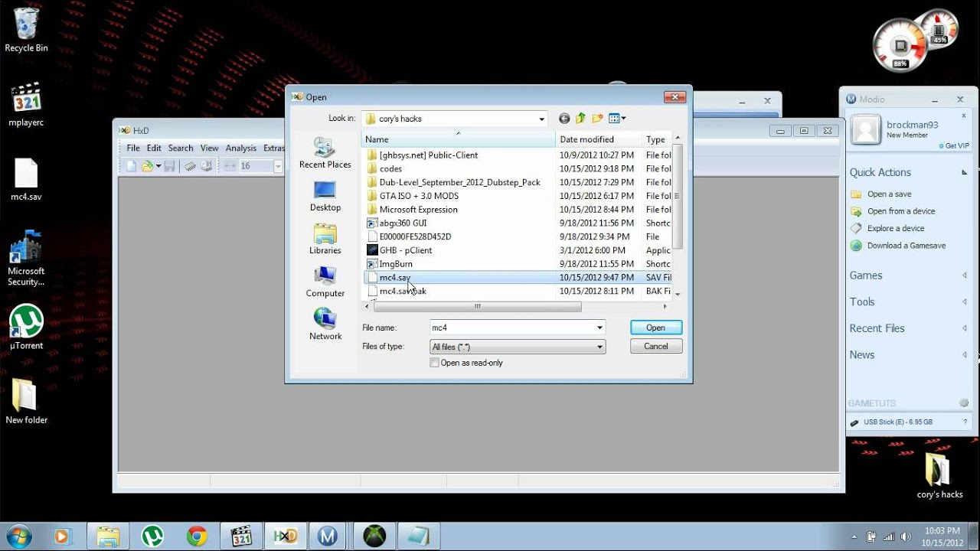Click the Open button
The image size is (980, 551).
point(656,328)
